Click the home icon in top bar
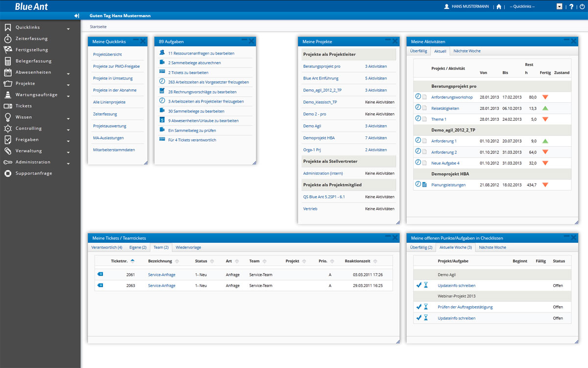 click(499, 7)
